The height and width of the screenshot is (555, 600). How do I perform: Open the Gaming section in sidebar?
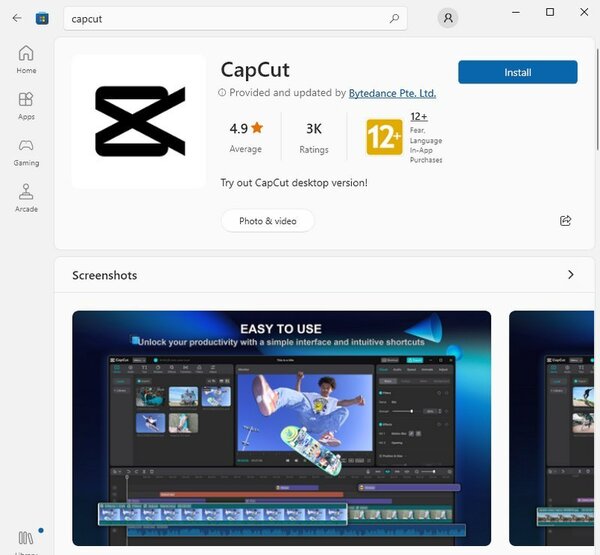(x=26, y=153)
